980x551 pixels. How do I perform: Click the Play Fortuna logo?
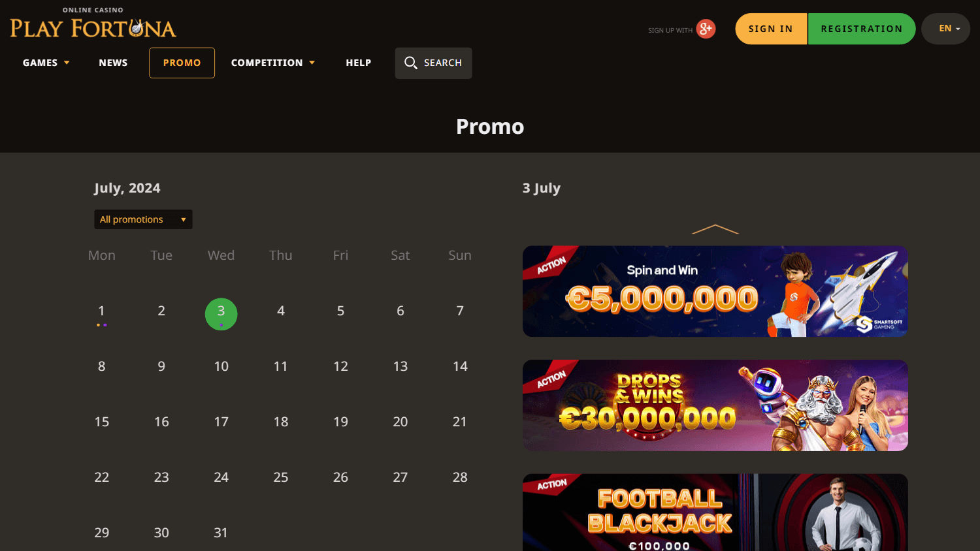[x=93, y=27]
